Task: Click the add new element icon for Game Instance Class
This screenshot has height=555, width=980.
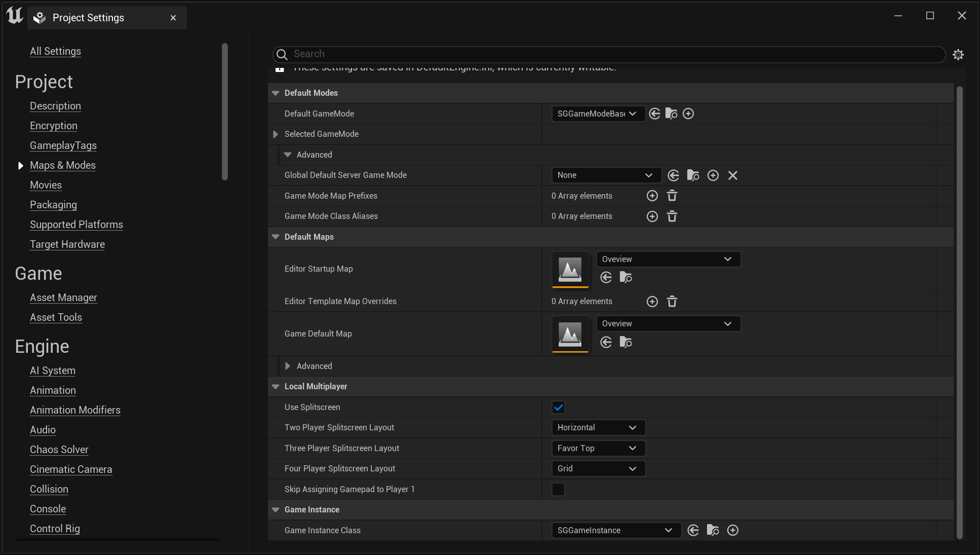Action: [733, 530]
